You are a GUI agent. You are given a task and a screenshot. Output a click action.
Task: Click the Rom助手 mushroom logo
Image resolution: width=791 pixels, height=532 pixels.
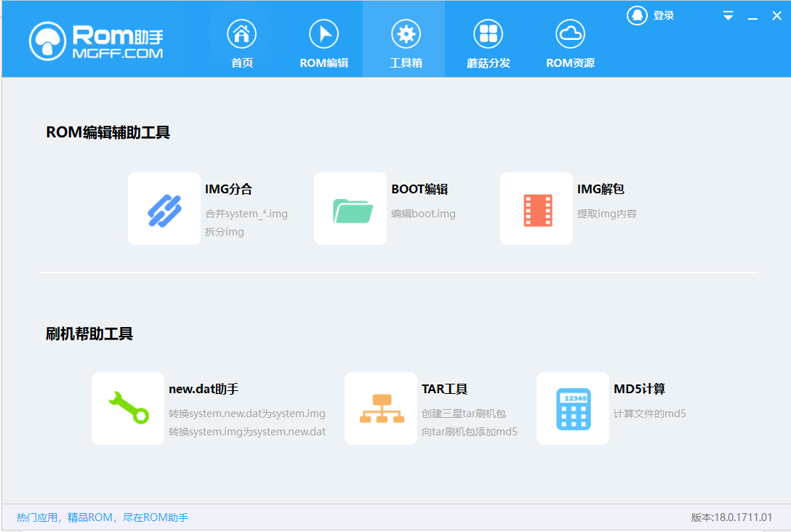pyautogui.click(x=48, y=41)
